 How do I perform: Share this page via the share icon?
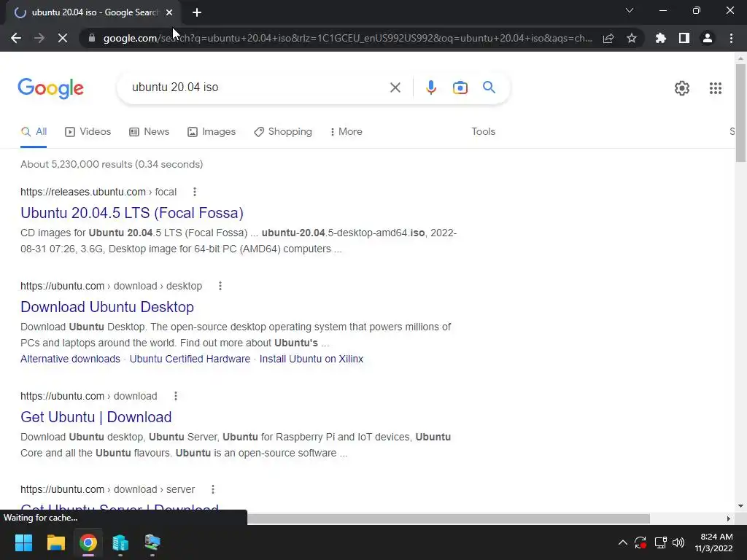tap(608, 38)
